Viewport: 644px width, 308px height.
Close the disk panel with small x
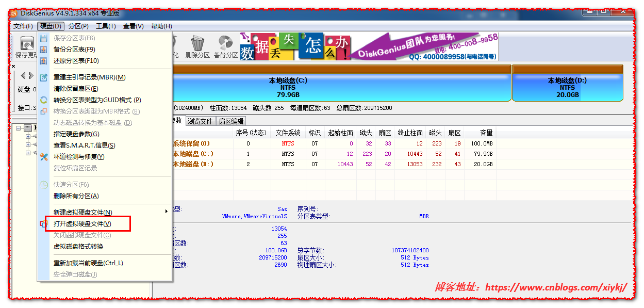coord(13,66)
